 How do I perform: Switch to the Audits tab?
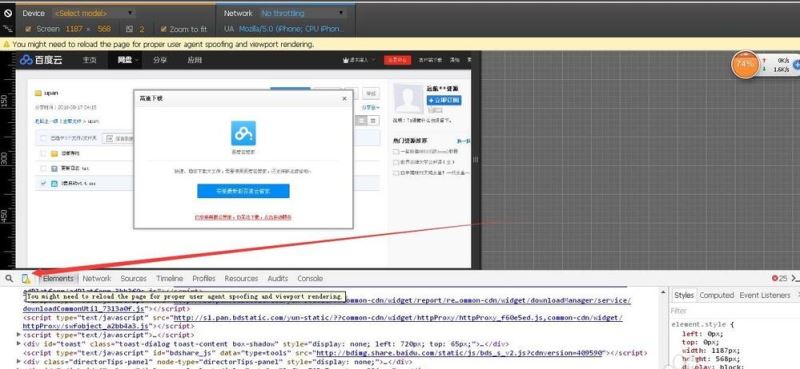(x=278, y=279)
